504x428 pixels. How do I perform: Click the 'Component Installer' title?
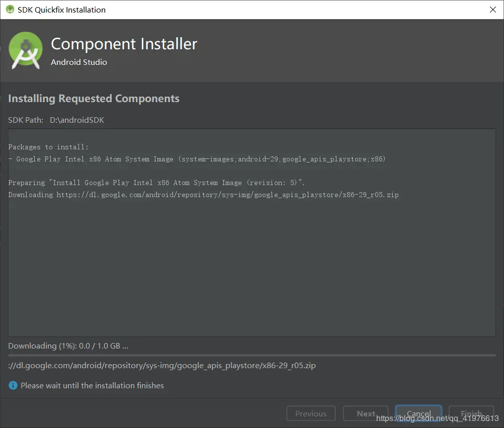click(124, 44)
